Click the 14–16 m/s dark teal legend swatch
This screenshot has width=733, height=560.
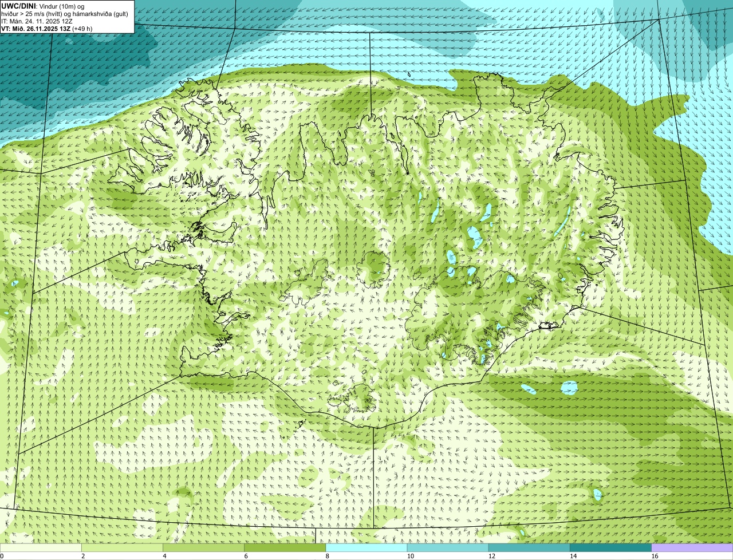coord(611,547)
